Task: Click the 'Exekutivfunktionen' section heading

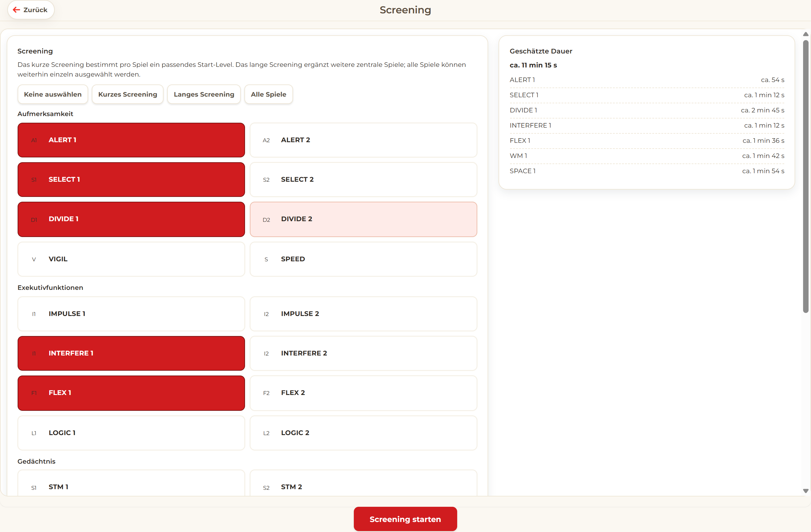Action: pos(50,287)
